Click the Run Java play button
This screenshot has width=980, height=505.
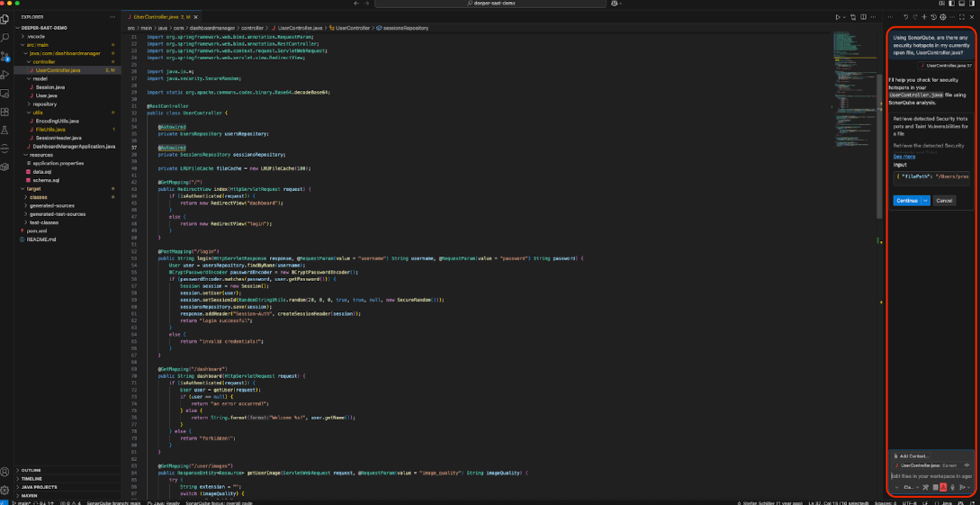point(837,17)
